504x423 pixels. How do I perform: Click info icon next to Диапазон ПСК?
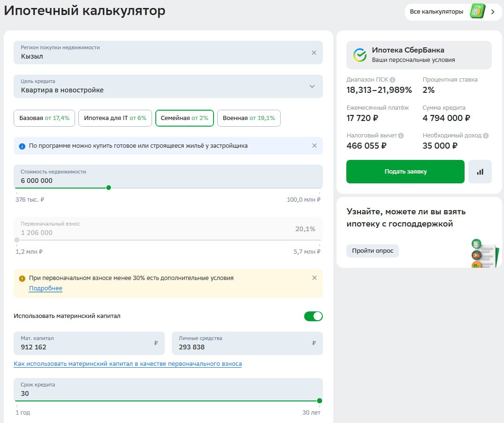(392, 80)
